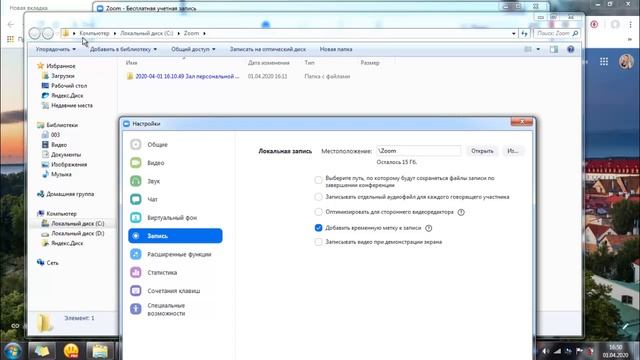Sort files by Размер column header

(x=370, y=63)
